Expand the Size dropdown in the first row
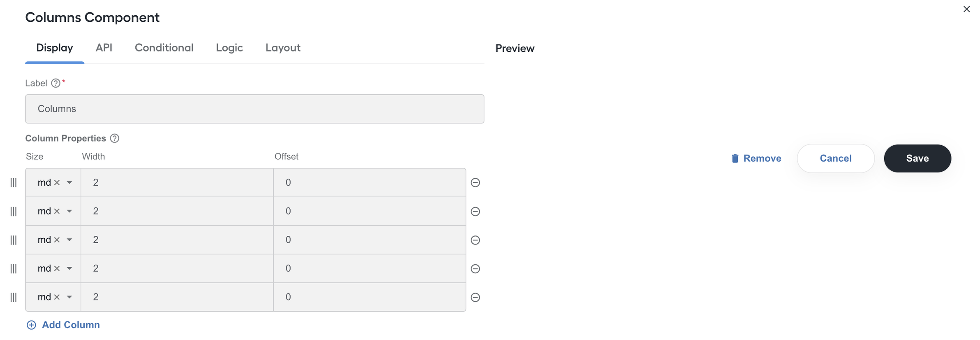This screenshot has height=340, width=980. tap(69, 182)
